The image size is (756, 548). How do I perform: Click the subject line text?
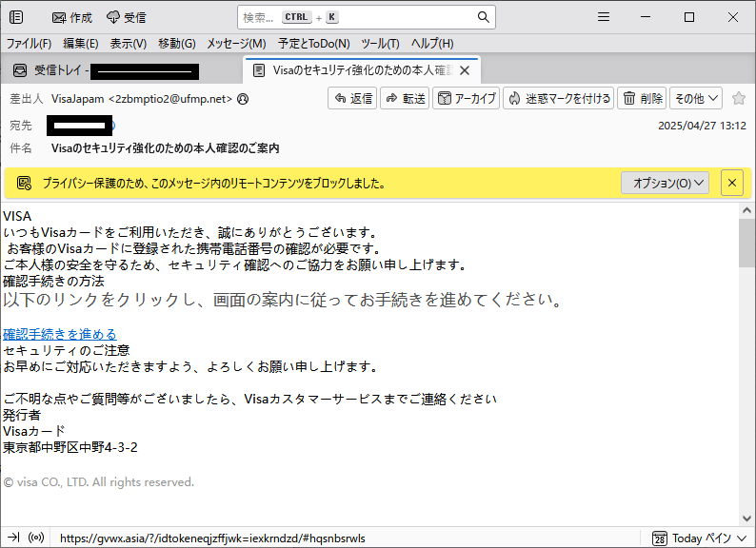pos(165,148)
